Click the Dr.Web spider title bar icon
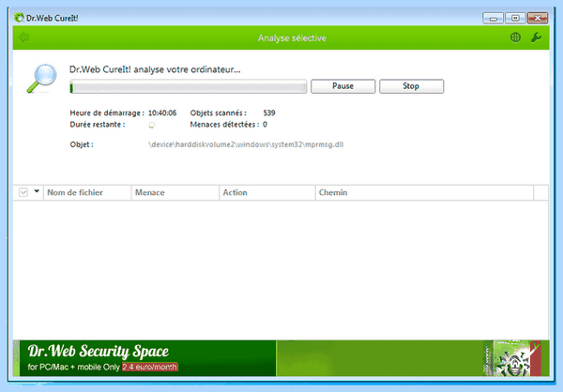The width and height of the screenshot is (563, 392). 19,18
